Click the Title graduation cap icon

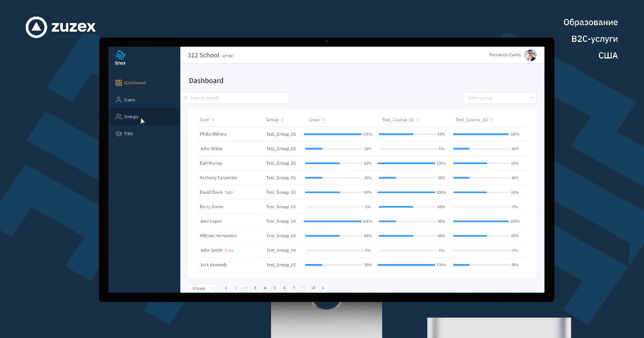click(119, 134)
